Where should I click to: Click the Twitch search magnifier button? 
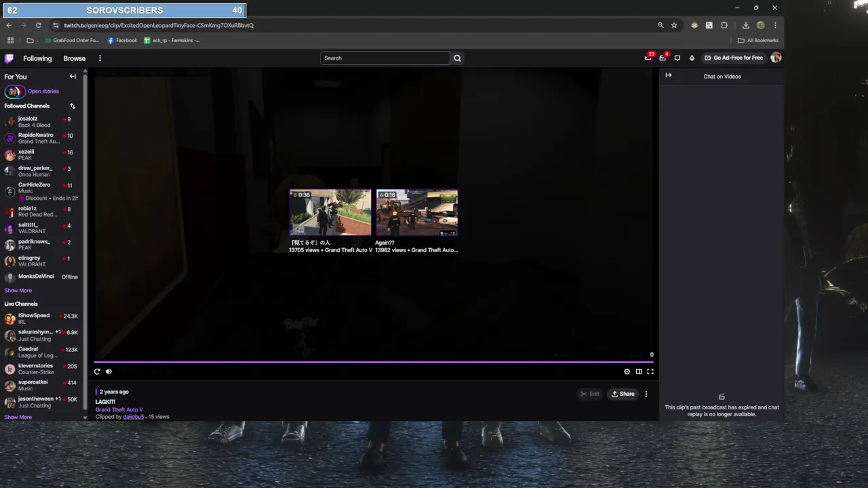[x=457, y=58]
